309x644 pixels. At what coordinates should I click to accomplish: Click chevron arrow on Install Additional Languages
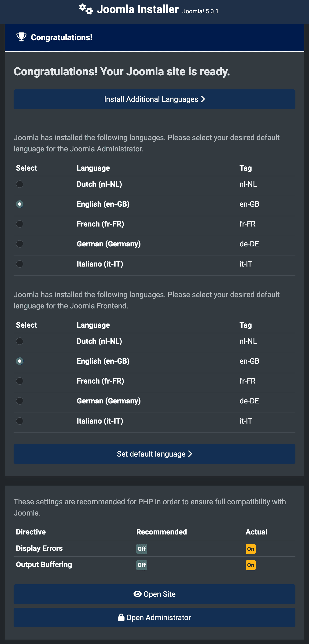point(203,99)
